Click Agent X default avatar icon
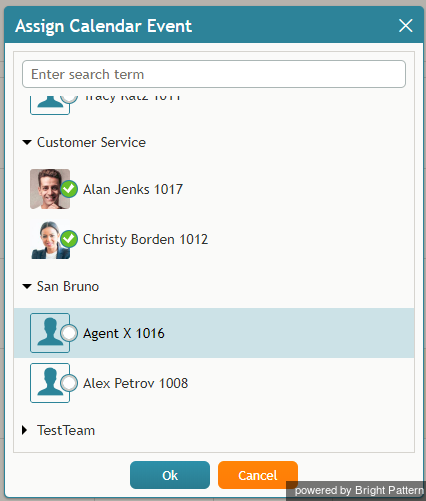426x501 pixels. point(50,333)
